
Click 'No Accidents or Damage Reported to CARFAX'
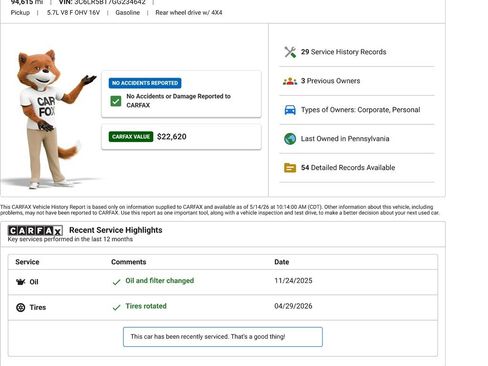click(x=178, y=101)
